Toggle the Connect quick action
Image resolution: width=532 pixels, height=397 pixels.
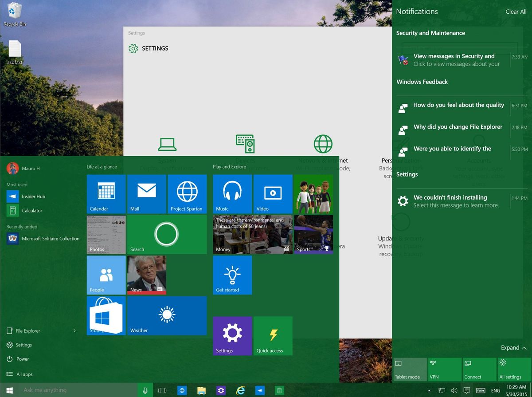coord(479,369)
